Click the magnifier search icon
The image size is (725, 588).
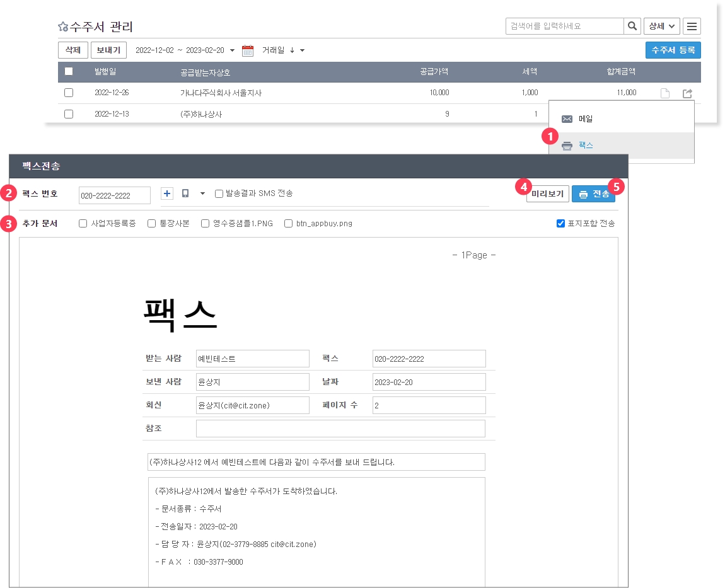[x=632, y=26]
